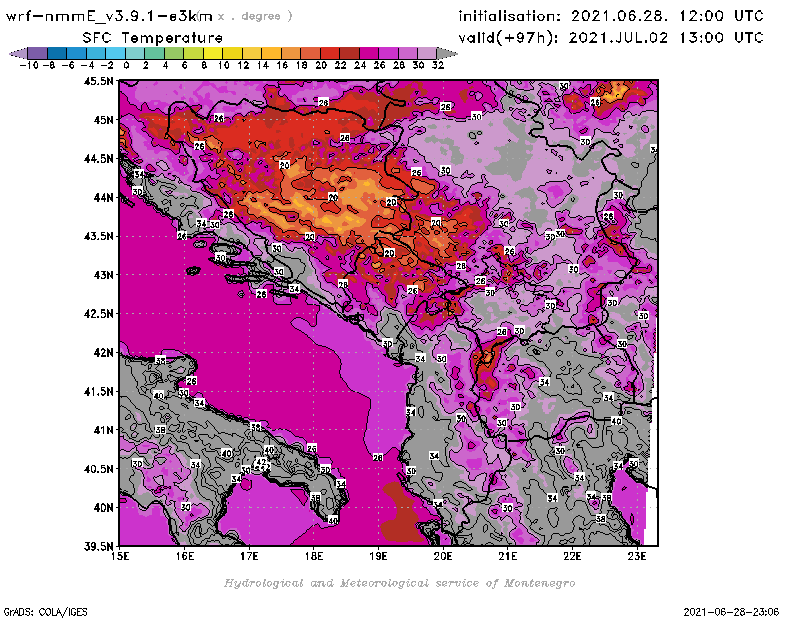Click the latitude label '45.5N'
The width and height of the screenshot is (800, 618).
[98, 81]
